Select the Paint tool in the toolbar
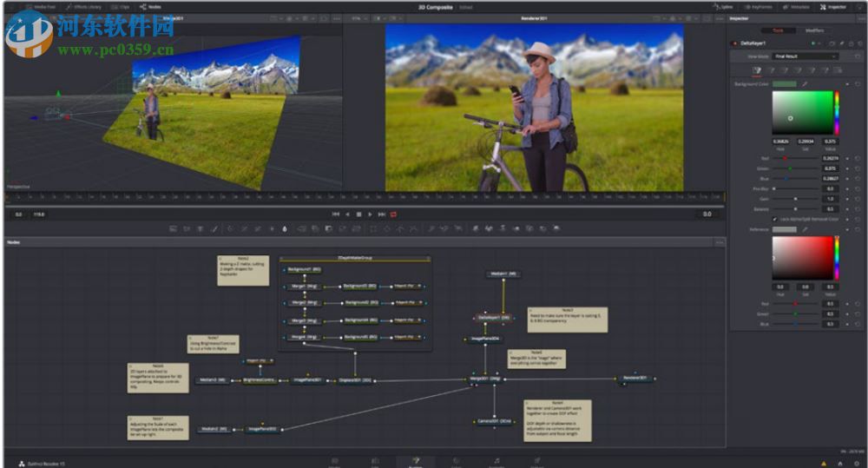Image resolution: width=868 pixels, height=468 pixels. [x=214, y=228]
